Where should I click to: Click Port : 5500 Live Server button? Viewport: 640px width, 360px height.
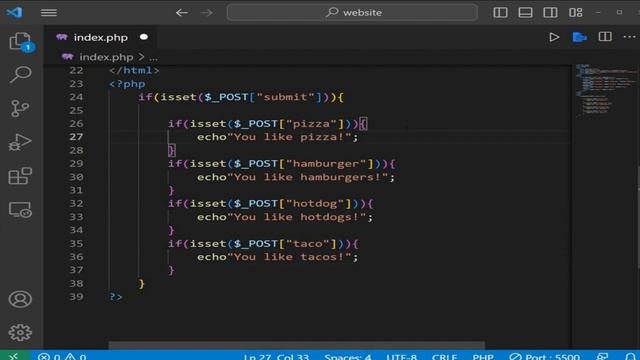pos(544,356)
